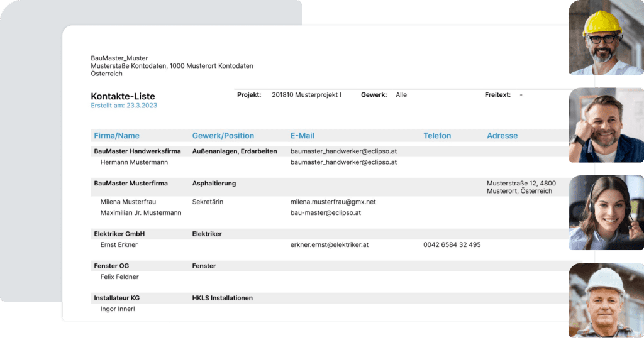
Task: Sort by the Adresse column header
Action: (503, 136)
